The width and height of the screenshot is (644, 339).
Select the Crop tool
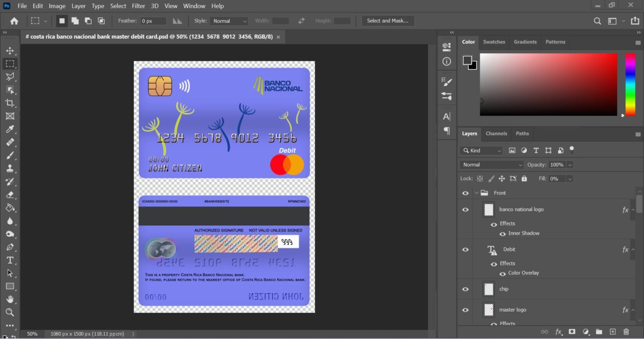point(10,103)
